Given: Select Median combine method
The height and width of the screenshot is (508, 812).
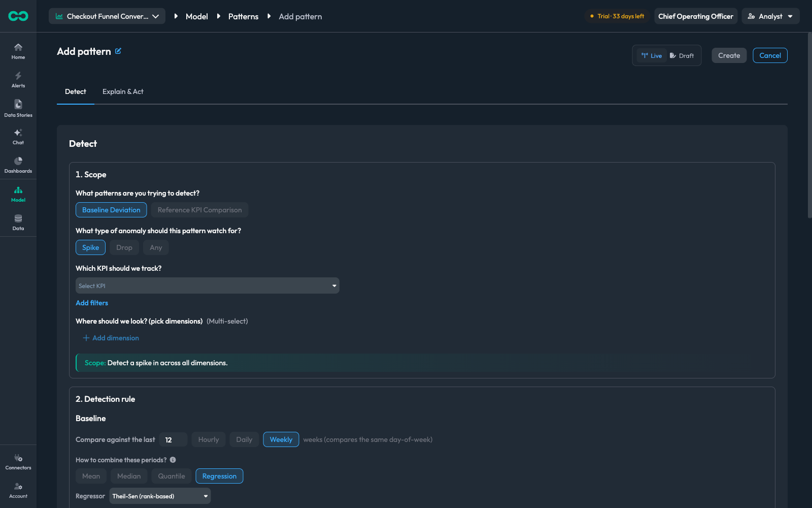Looking at the screenshot, I should click(129, 476).
